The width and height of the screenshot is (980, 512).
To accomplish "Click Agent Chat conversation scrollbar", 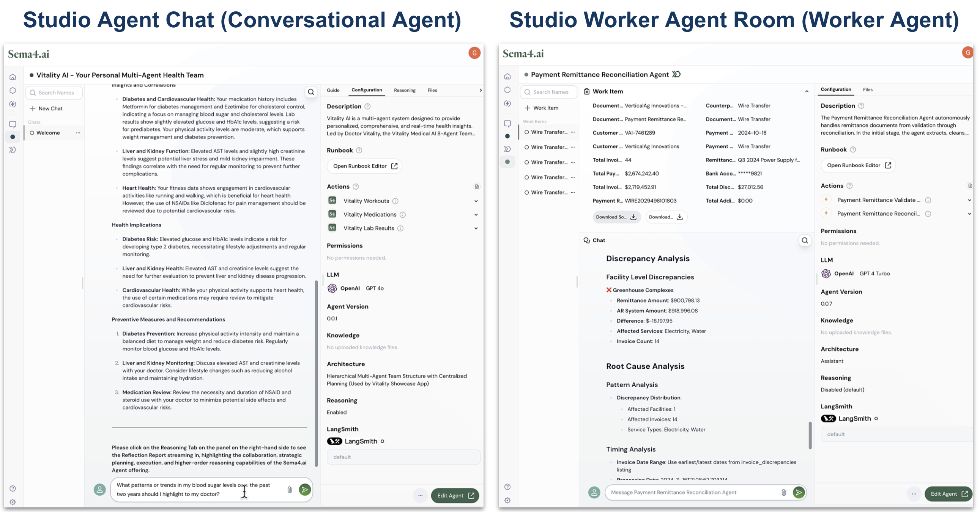I will point(316,374).
